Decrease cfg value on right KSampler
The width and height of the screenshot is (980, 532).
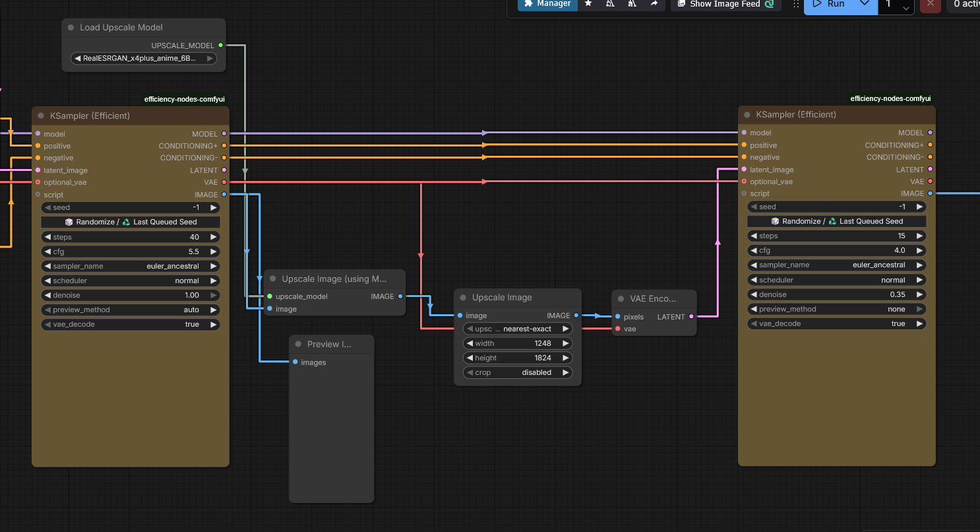pos(754,251)
